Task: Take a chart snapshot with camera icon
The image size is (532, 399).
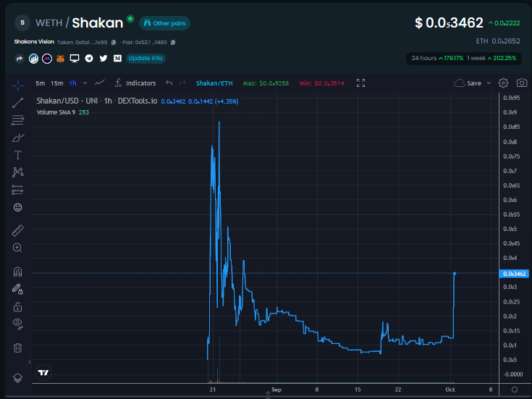Action: tap(522, 83)
